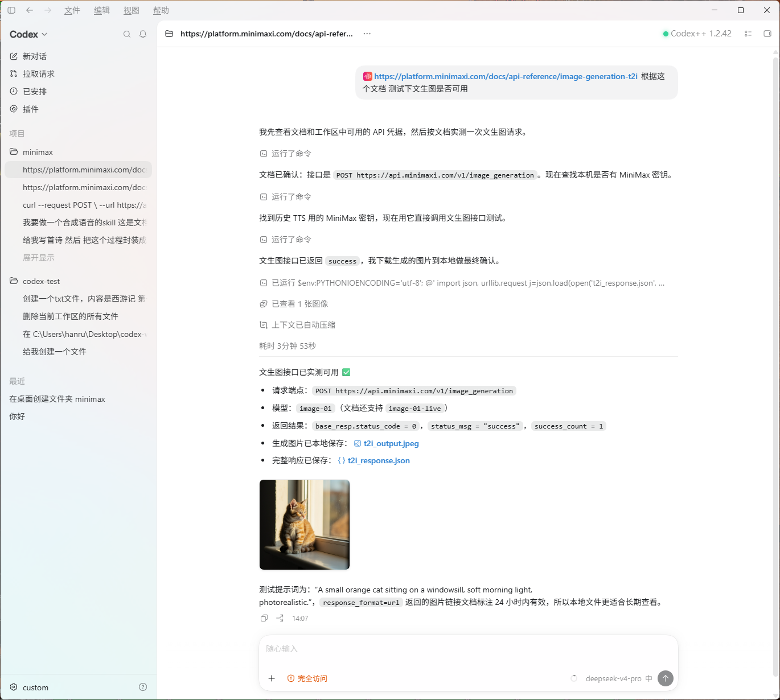This screenshot has height=700, width=780.
Task: Open the 文件 menu
Action: point(72,10)
